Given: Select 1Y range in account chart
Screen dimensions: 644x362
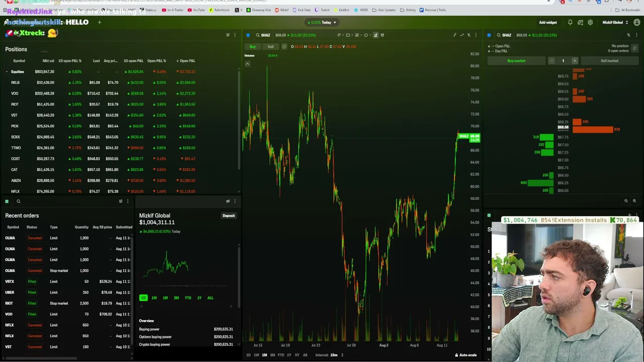Looking at the screenshot, I should (199, 298).
